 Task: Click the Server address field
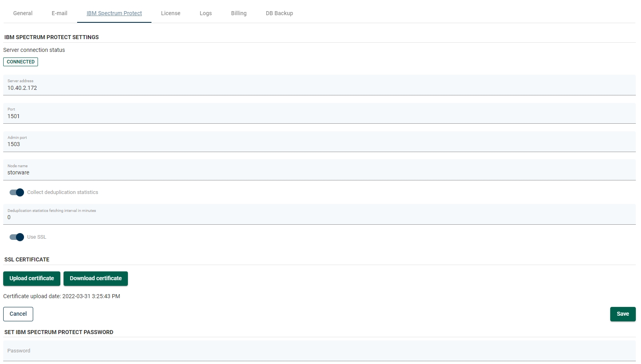[x=319, y=88]
